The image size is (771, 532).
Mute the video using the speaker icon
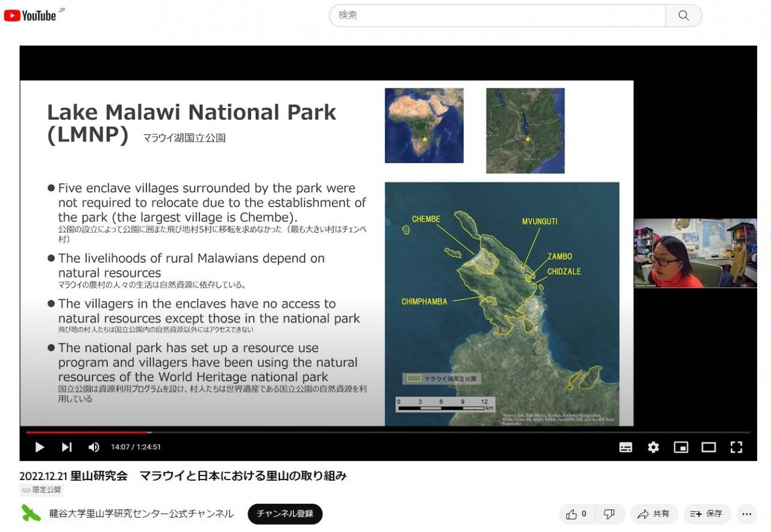pyautogui.click(x=93, y=447)
